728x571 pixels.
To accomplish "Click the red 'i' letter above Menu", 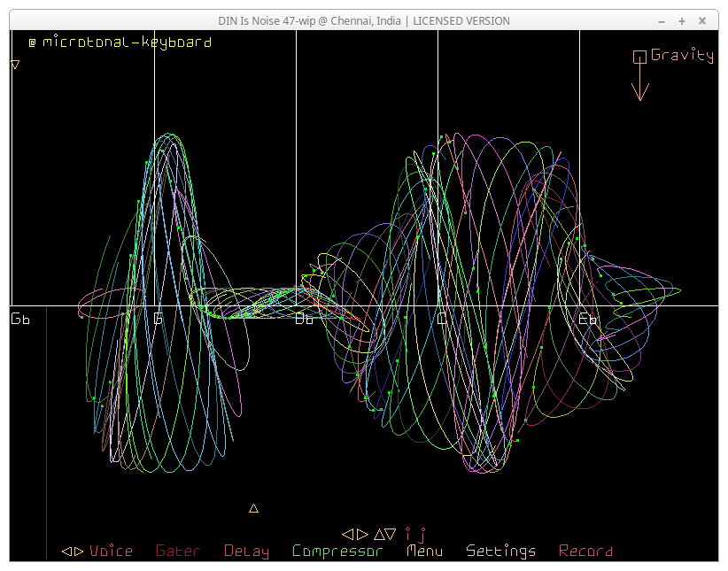I will [408, 535].
